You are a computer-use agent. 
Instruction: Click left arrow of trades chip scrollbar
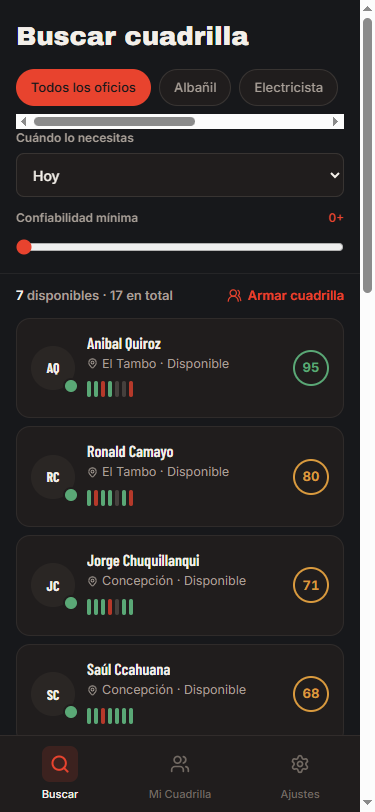click(x=24, y=122)
